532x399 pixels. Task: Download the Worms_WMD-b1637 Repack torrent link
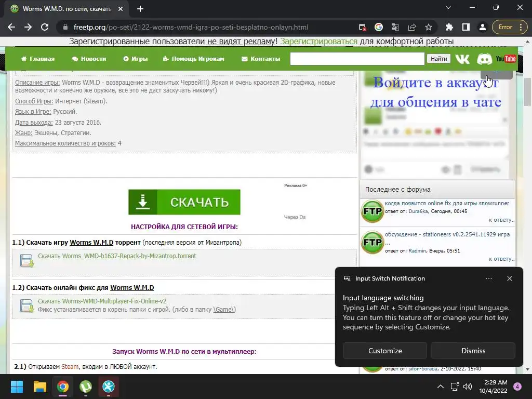(117, 256)
